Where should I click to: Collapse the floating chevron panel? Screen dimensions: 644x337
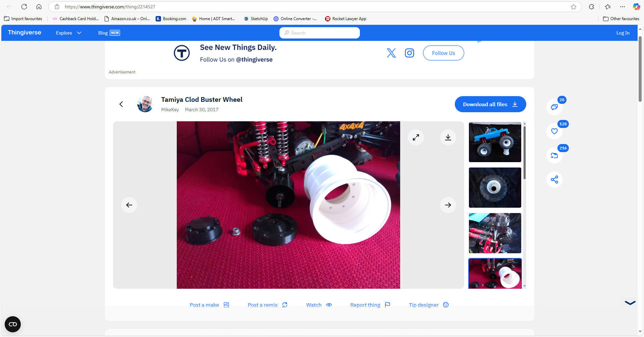630,303
